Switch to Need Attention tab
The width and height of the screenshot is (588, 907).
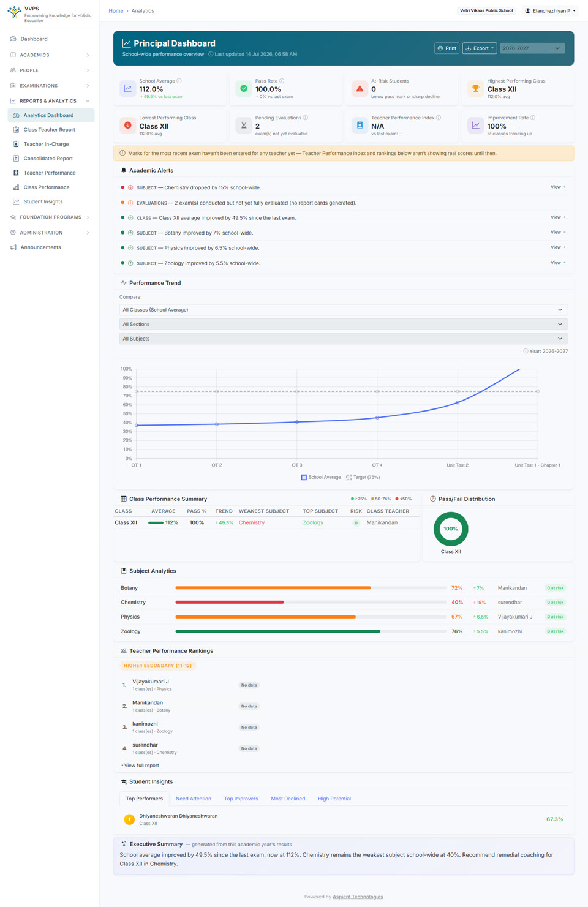194,799
